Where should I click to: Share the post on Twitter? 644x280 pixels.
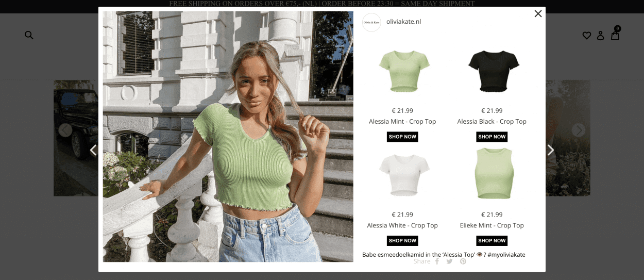coord(449,261)
